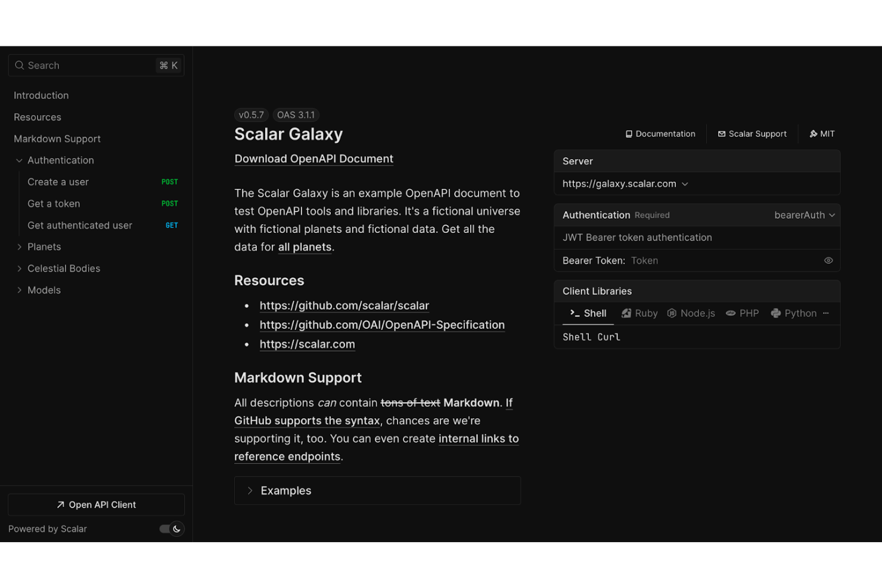Expand the Celestial Bodies section

[20, 268]
